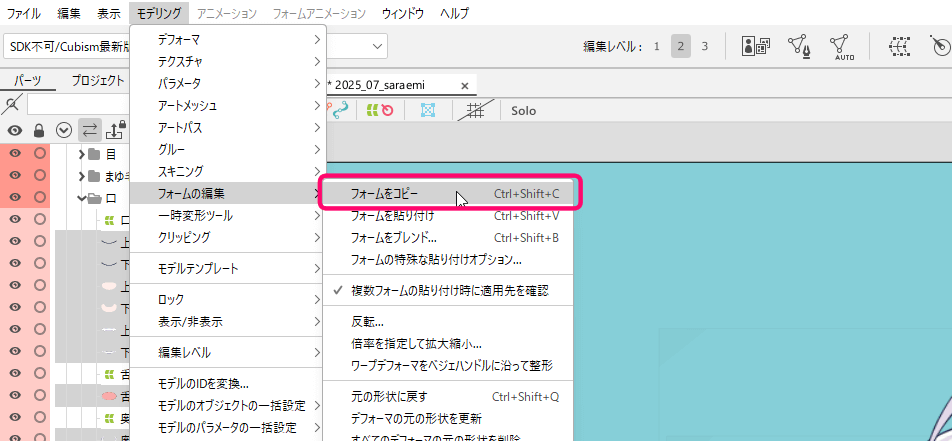The height and width of the screenshot is (441, 952).
Task: Click the blue focus bounding box icon
Action: click(428, 110)
